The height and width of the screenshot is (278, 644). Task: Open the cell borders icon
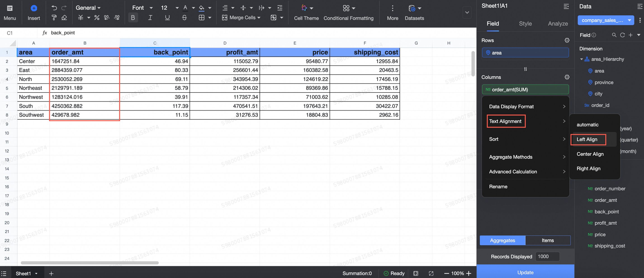[x=201, y=18]
